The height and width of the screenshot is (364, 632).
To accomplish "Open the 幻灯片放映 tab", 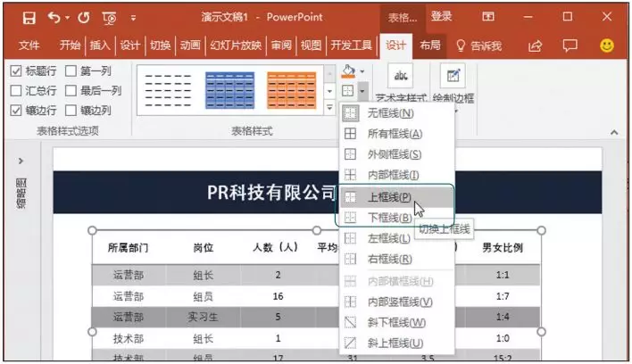I will point(236,45).
